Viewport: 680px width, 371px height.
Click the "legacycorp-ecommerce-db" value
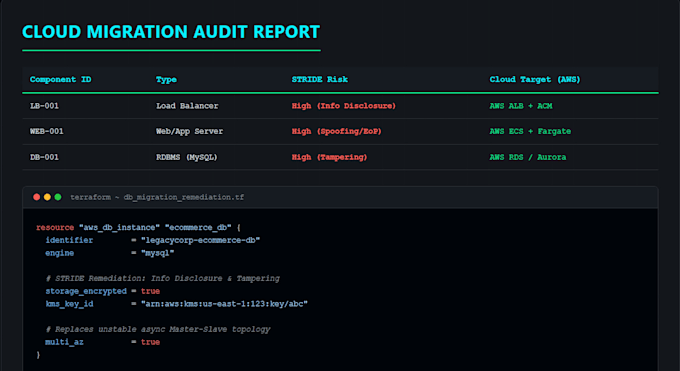point(200,240)
